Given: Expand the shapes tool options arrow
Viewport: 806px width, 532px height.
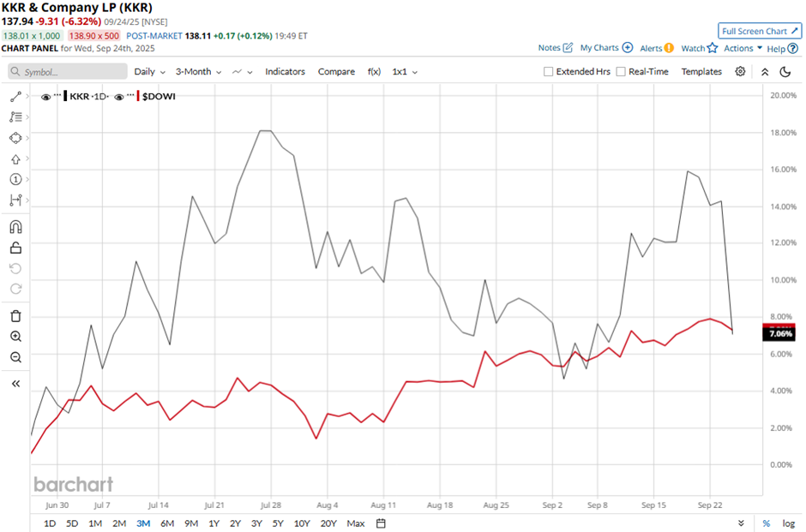Looking at the screenshot, I should (x=27, y=138).
